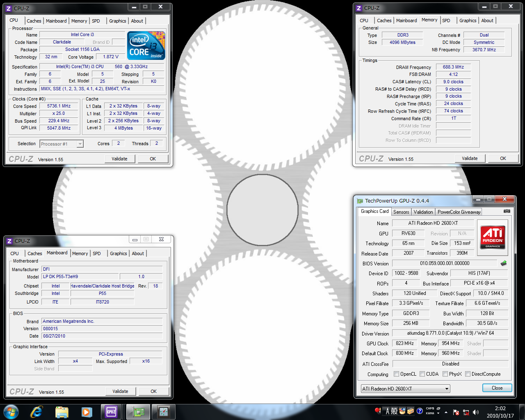Open Internet Explorer from the taskbar

(37, 412)
